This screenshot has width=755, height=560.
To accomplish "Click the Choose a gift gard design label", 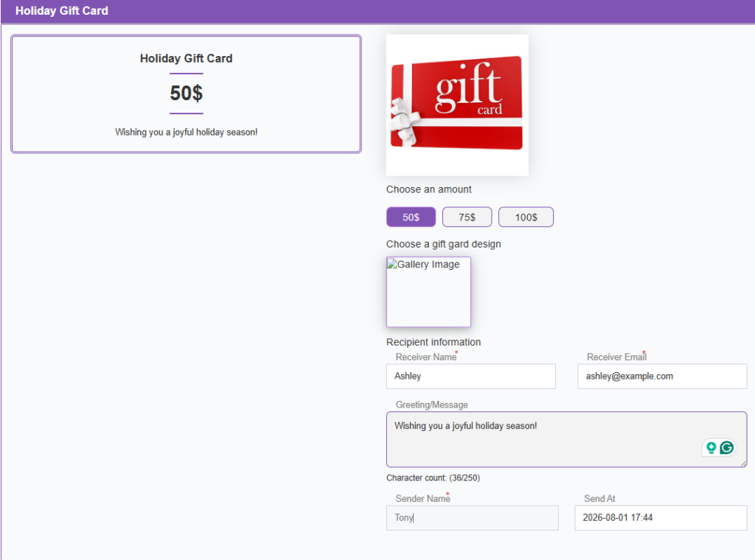I will click(443, 244).
